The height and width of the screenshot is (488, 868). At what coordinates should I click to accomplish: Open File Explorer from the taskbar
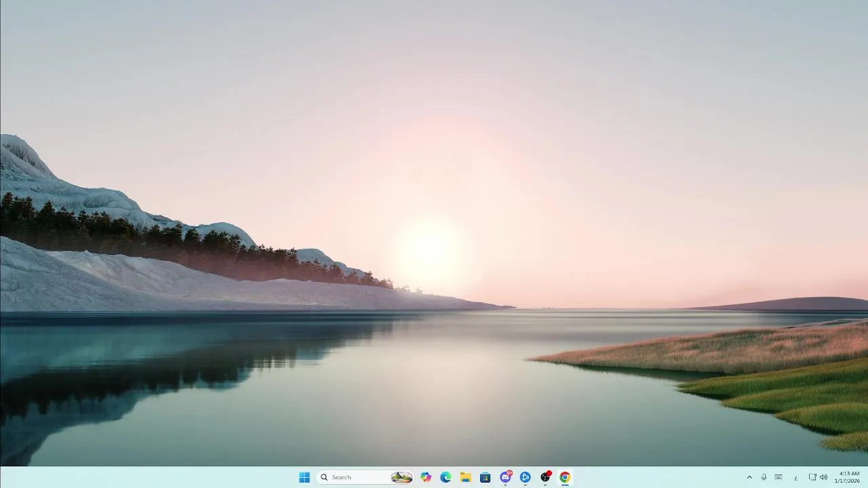[465, 477]
